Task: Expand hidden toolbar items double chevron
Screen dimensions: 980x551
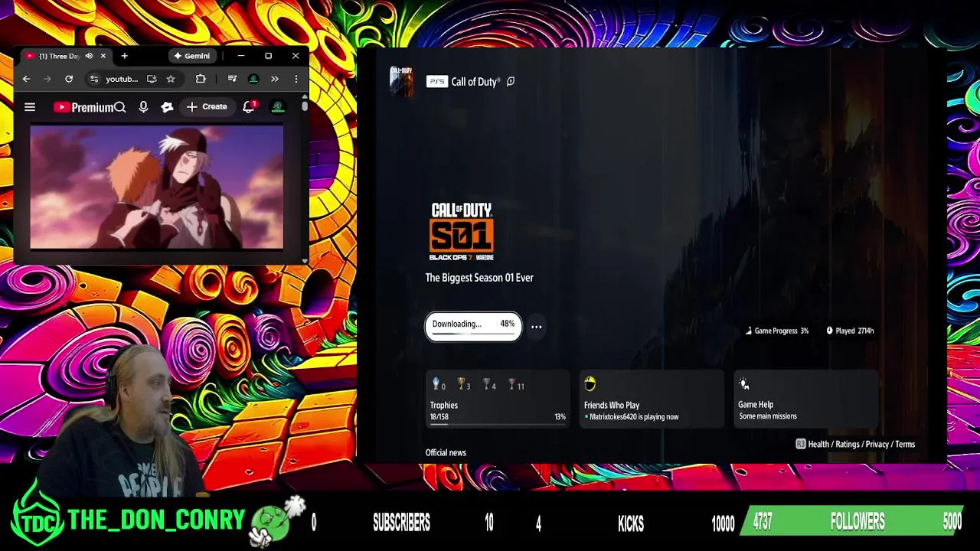Action: point(275,79)
